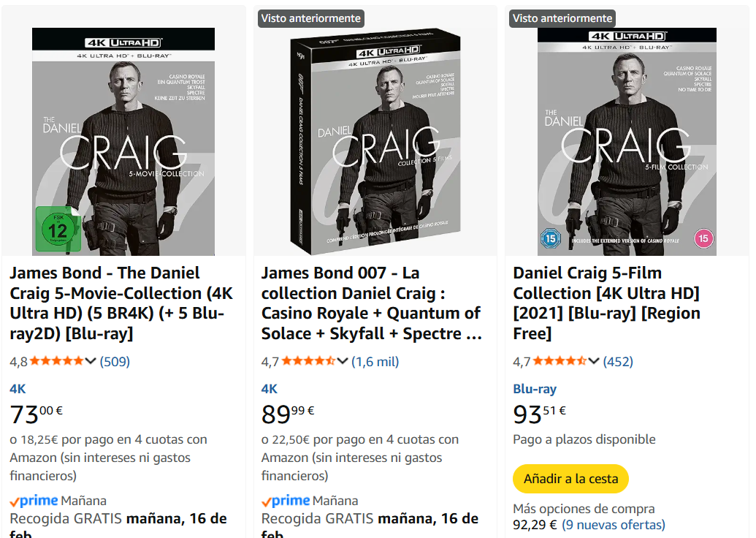Expand rating breakdown chevron for first product
This screenshot has width=756, height=538.
coord(91,361)
